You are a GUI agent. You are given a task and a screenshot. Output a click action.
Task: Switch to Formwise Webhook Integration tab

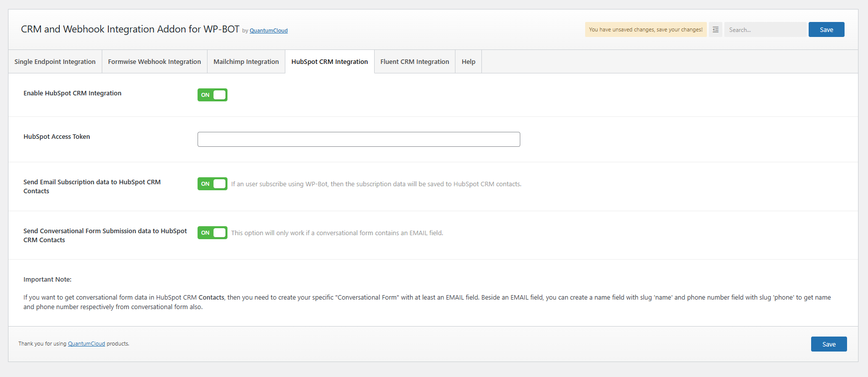click(154, 62)
